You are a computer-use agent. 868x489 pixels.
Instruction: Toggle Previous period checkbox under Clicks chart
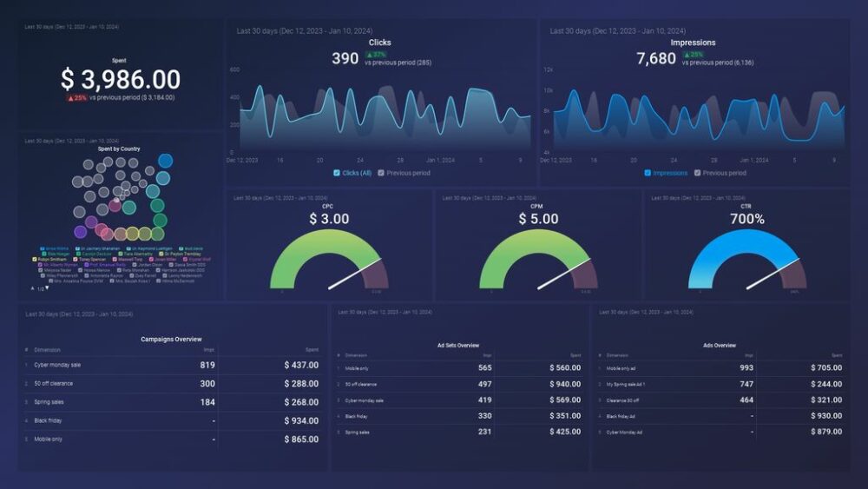coord(381,173)
